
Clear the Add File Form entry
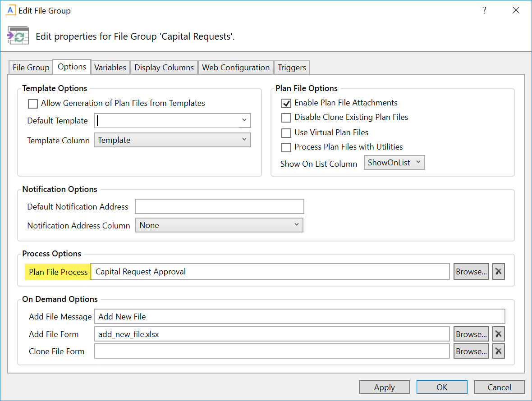498,334
